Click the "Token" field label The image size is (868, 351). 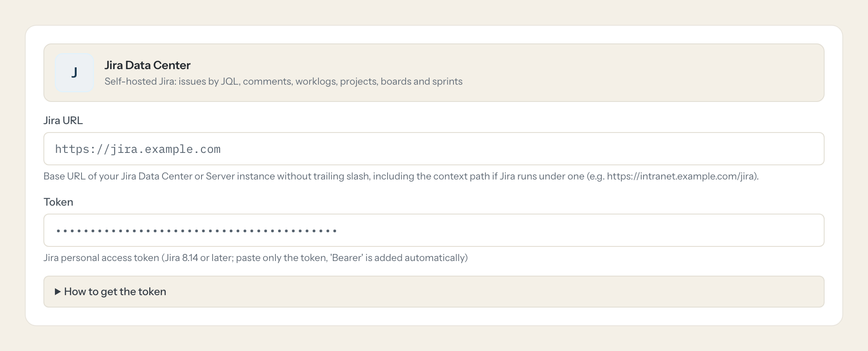pyautogui.click(x=58, y=202)
